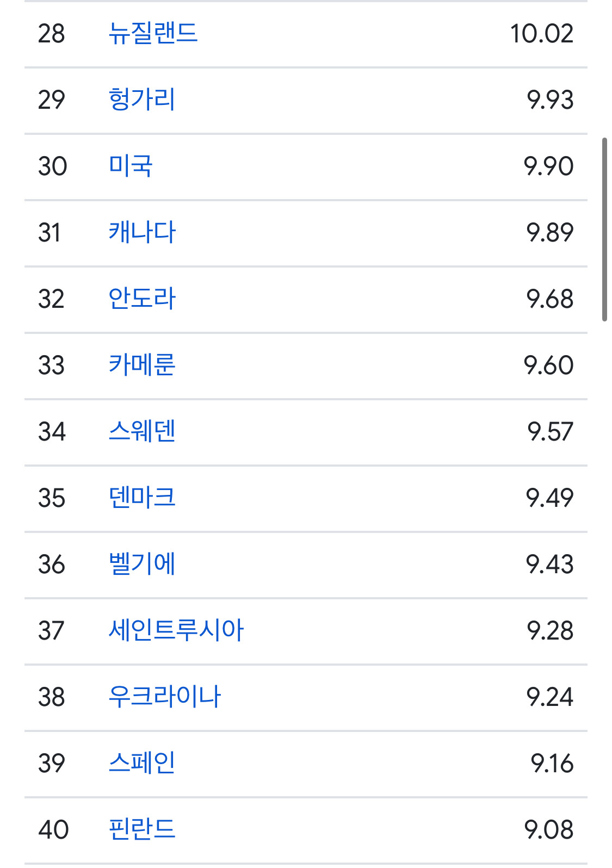The image size is (612, 868).
Task: Click the 9.08 value for 핀란드
Action: 548,830
